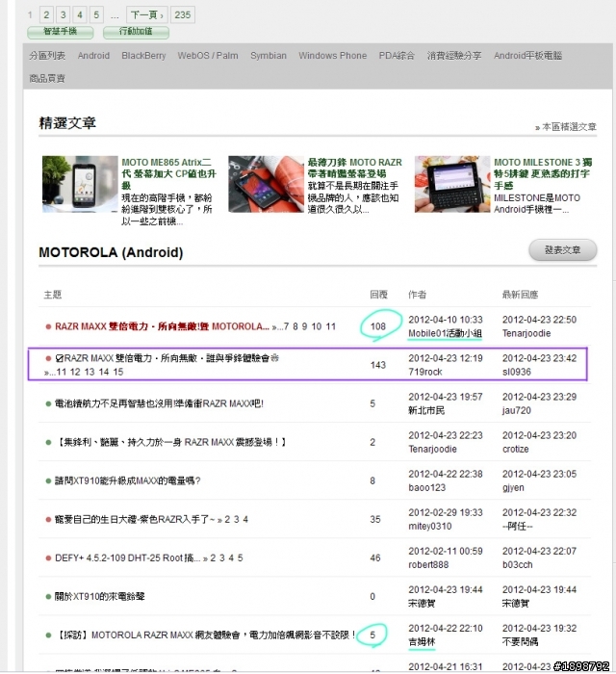This screenshot has width=616, height=674.
Task: Open the MOTO RAZR featured thumbnail image
Action: [267, 184]
